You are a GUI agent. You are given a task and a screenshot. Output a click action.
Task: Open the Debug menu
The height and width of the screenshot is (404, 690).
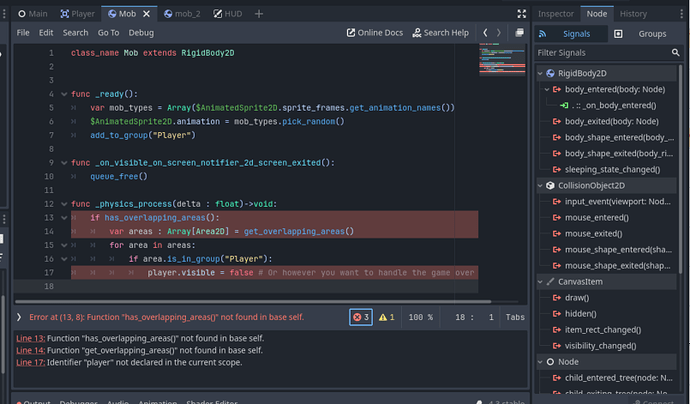[141, 33]
